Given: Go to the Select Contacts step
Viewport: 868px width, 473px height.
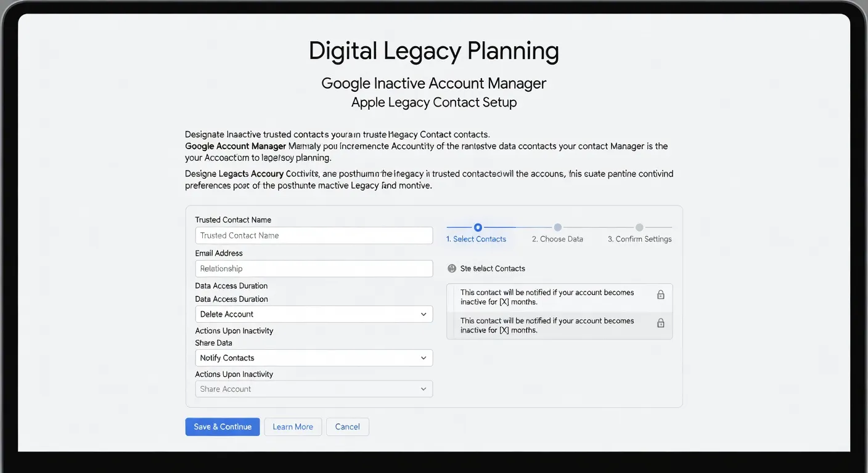Looking at the screenshot, I should click(x=477, y=239).
